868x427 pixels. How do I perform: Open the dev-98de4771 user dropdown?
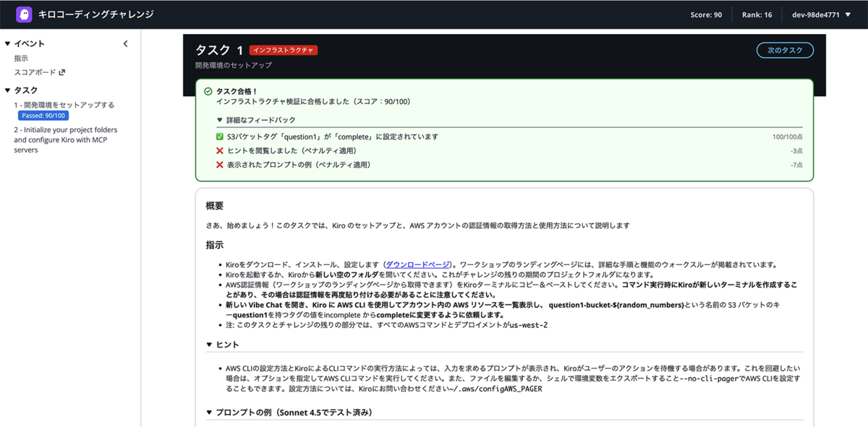821,14
